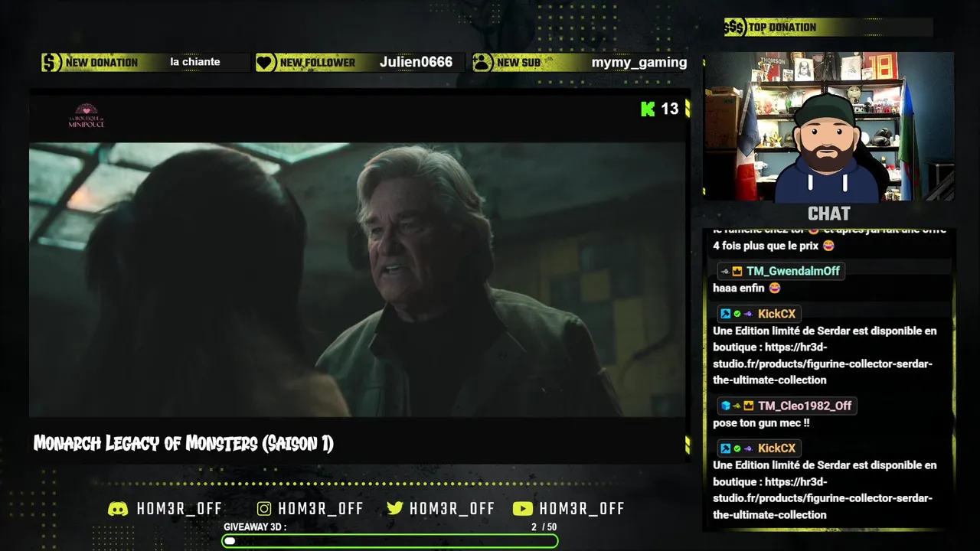Click the HOM3R_OFF handle next to YouTube

(x=582, y=509)
